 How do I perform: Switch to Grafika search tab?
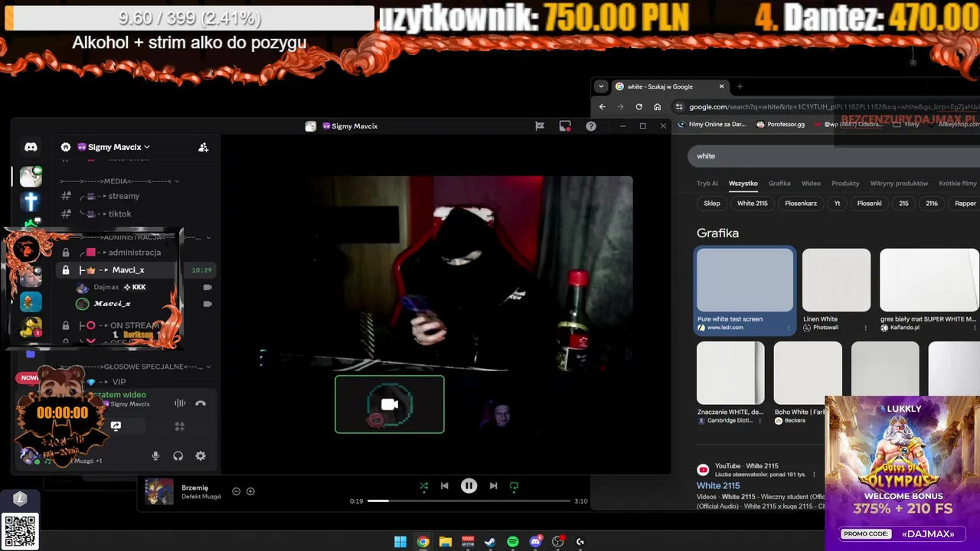[779, 184]
